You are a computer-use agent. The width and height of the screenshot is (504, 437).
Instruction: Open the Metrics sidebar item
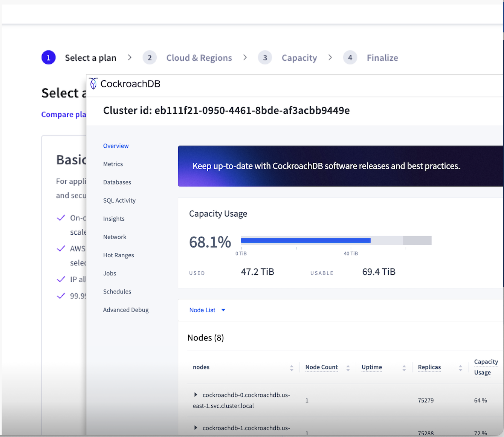point(113,164)
